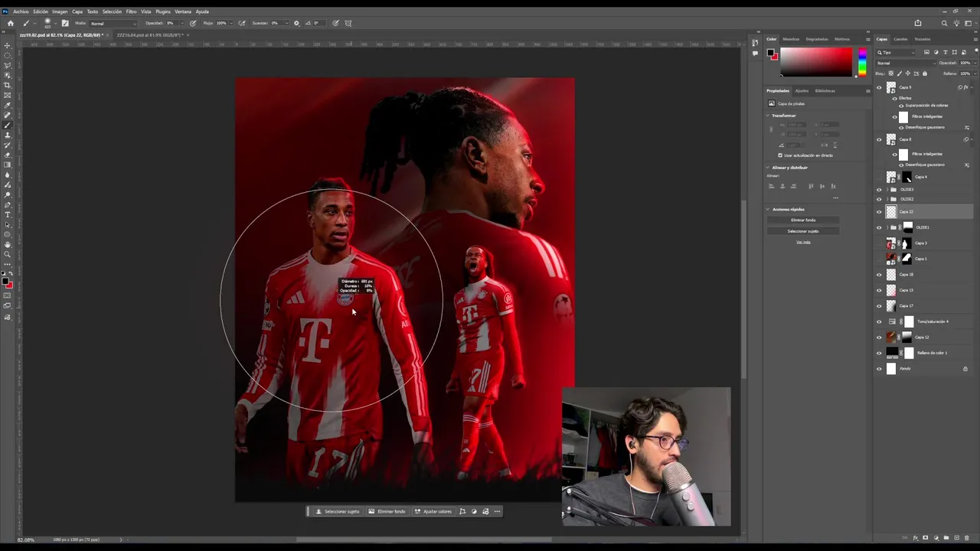Click the foreground color in left toolbar
The height and width of the screenshot is (551, 980).
[x=6, y=282]
